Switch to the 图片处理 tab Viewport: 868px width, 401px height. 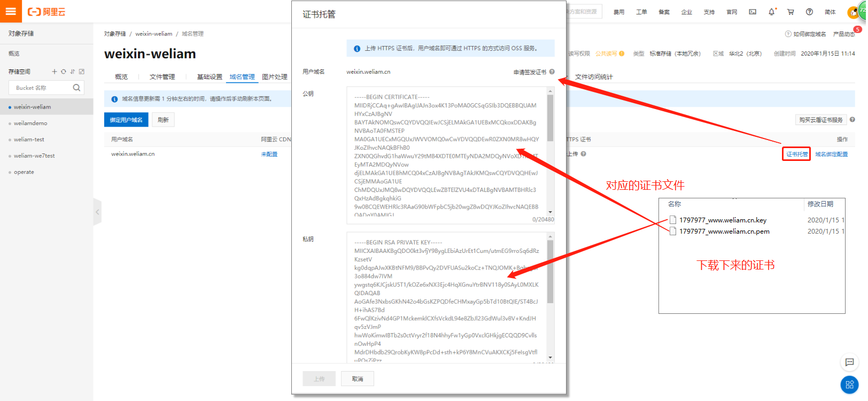tap(275, 77)
